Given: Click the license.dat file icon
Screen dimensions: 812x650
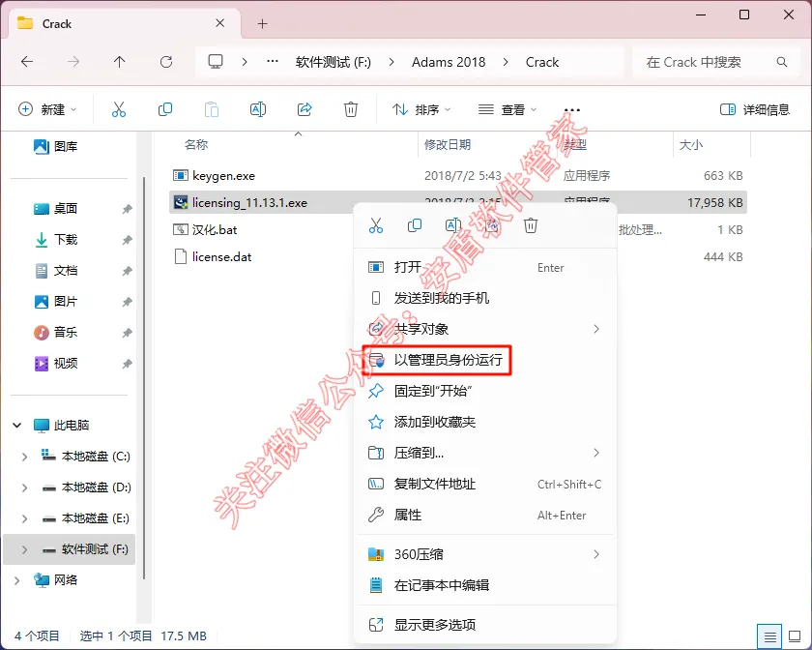Looking at the screenshot, I should tap(180, 256).
